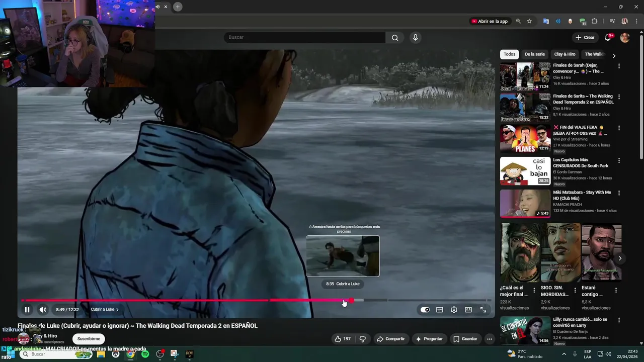Dislike the video with thumbs-down
644x362 pixels.
(362, 339)
